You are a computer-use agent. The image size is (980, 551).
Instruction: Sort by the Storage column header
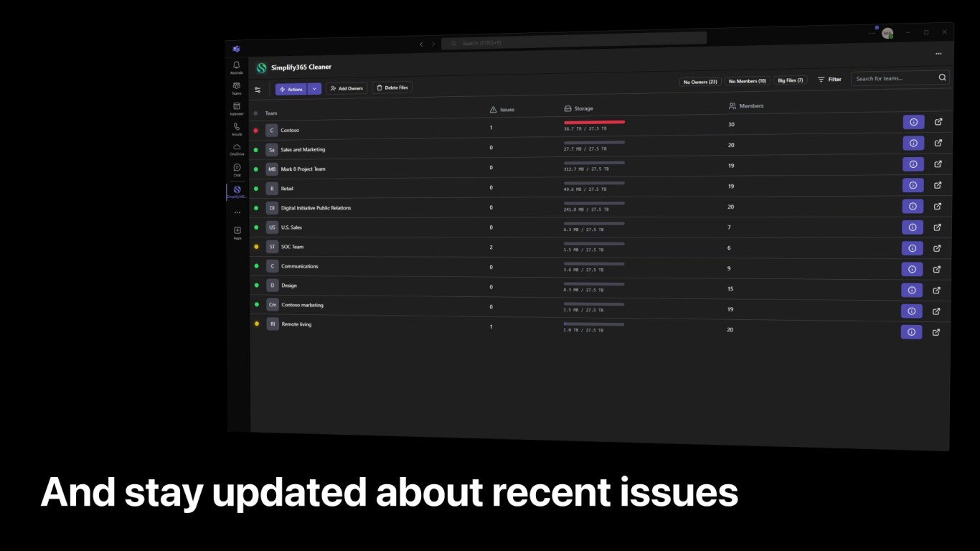[x=578, y=108]
